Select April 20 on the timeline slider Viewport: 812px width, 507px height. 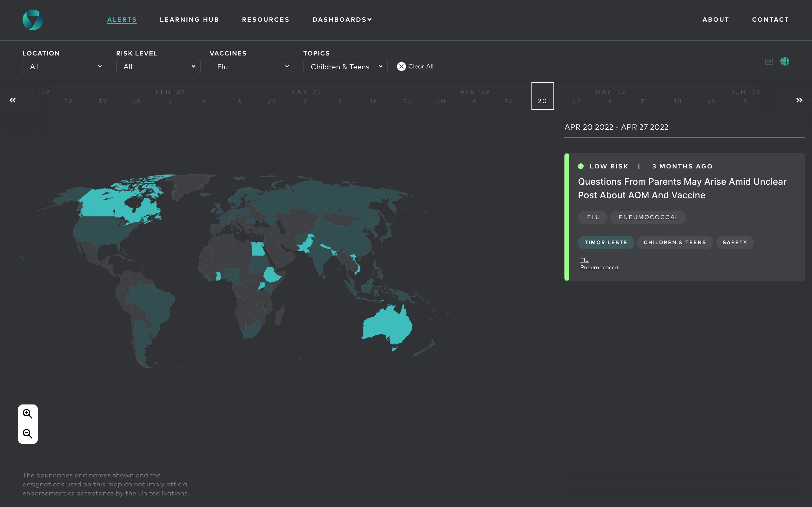(x=542, y=100)
